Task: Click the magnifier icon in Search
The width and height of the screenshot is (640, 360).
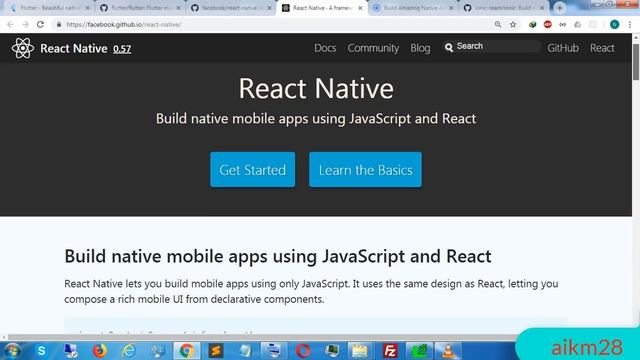Action: click(x=449, y=47)
